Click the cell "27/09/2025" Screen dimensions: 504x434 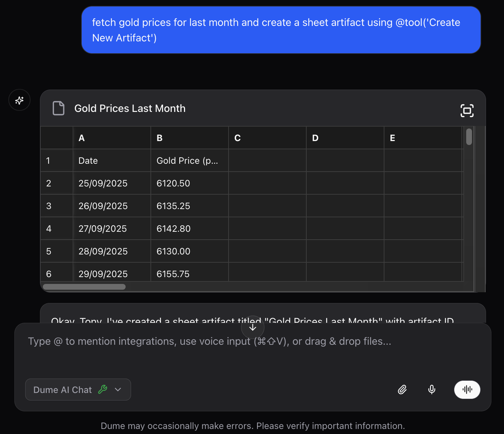tap(112, 229)
